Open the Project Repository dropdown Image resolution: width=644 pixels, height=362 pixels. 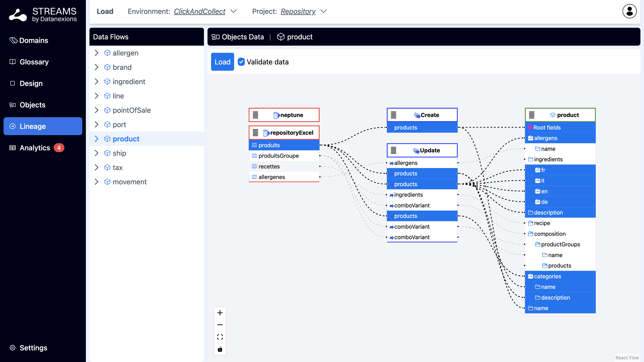tap(323, 11)
